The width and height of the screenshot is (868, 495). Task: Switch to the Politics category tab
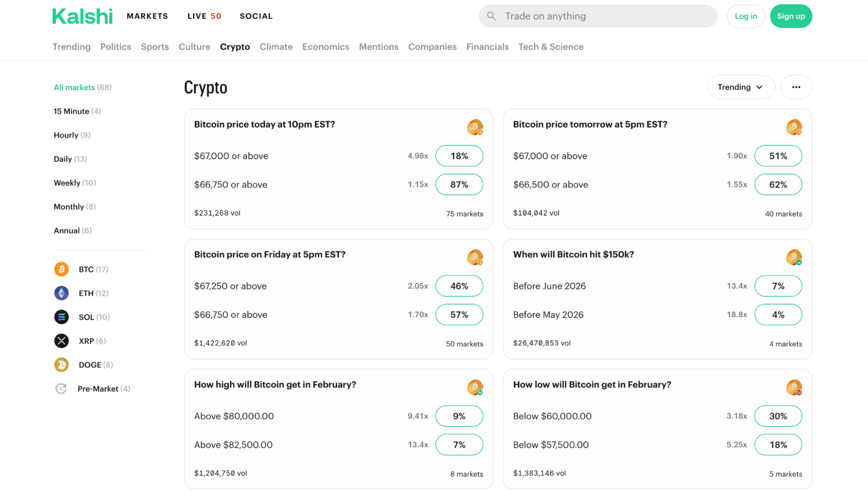tap(116, 47)
